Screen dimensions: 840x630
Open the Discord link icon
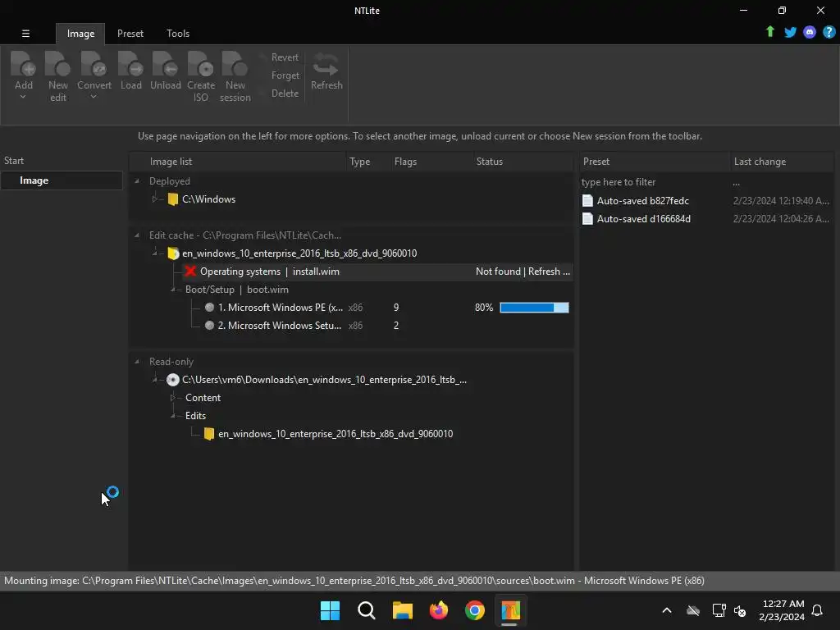tap(810, 33)
